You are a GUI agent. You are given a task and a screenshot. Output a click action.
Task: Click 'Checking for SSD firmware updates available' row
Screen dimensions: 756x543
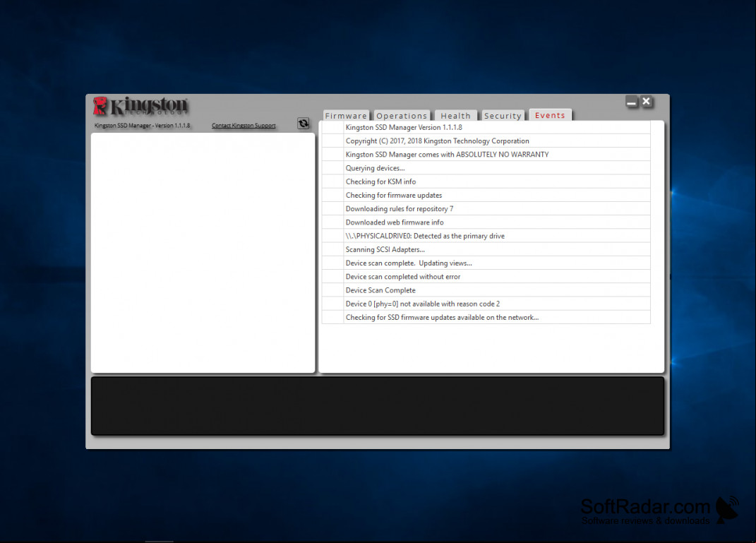[x=486, y=317]
